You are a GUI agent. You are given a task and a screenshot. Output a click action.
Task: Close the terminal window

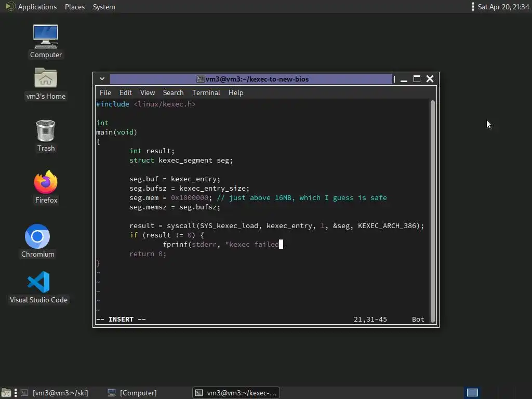coord(430,79)
